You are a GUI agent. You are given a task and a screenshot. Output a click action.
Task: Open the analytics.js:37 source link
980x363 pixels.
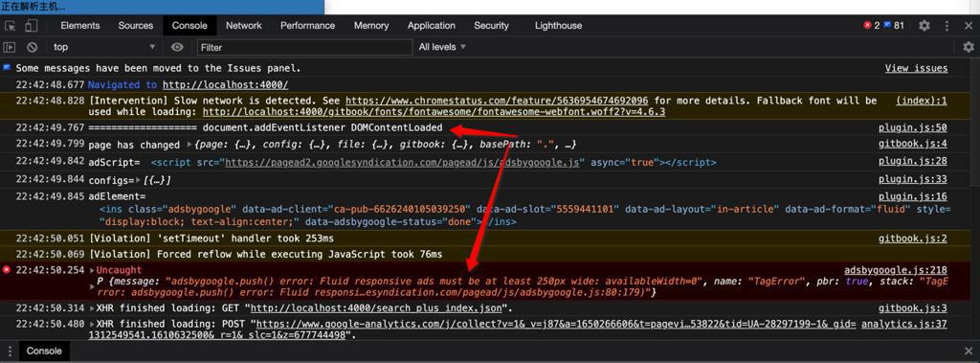coord(903,325)
